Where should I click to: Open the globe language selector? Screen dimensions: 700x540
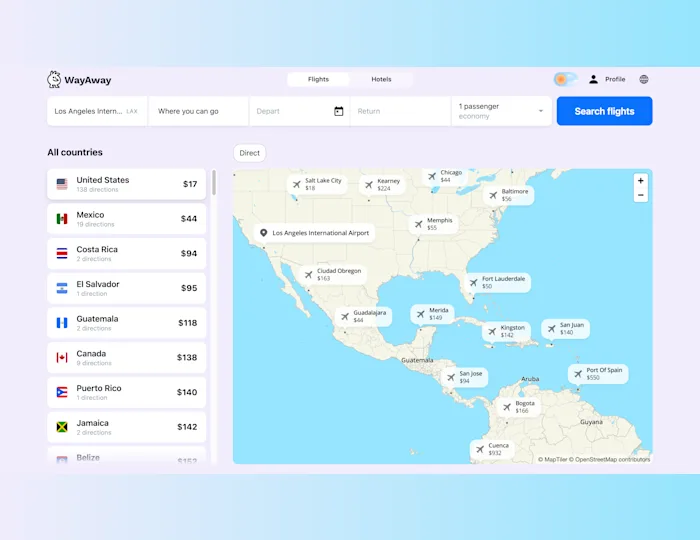pos(644,79)
